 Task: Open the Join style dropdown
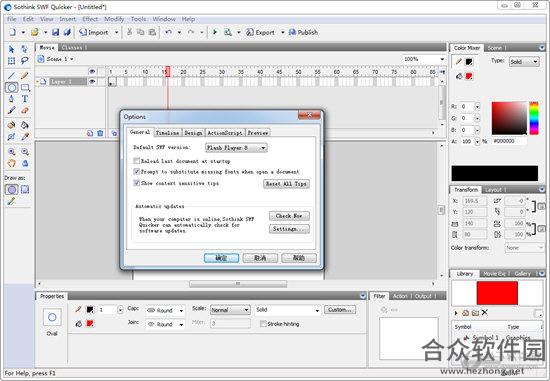(x=165, y=324)
